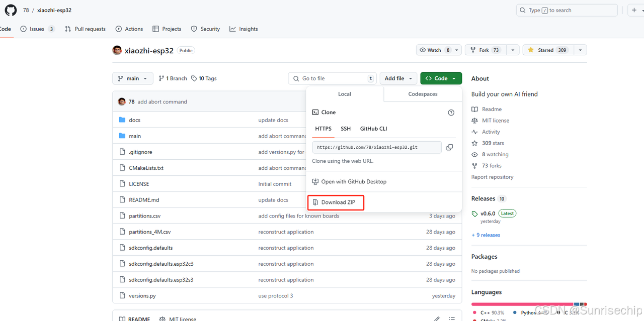Open the Add file dropdown

click(398, 78)
